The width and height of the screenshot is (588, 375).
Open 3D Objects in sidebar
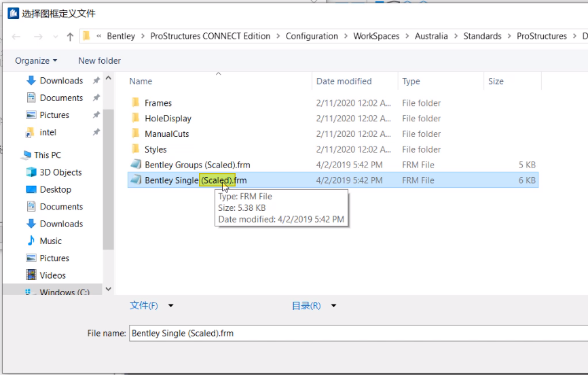pos(60,172)
